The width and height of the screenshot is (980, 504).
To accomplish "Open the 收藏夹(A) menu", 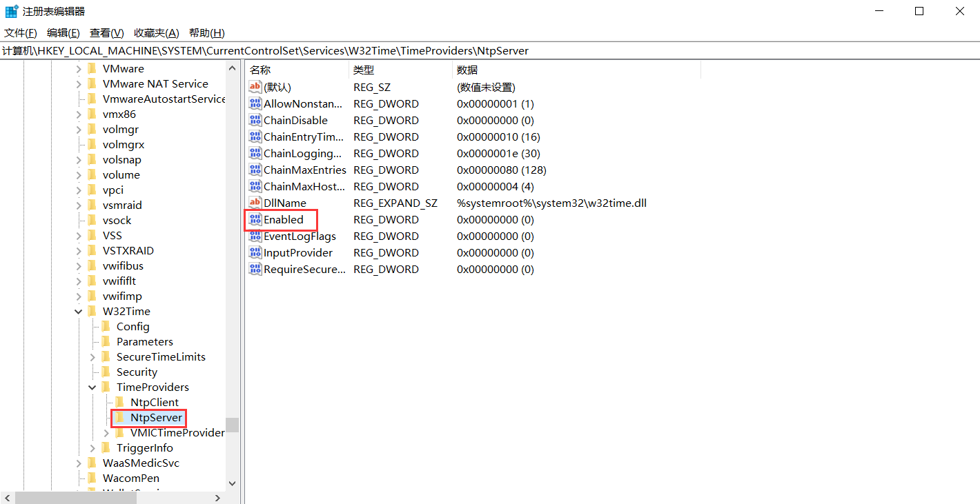I will click(x=157, y=33).
